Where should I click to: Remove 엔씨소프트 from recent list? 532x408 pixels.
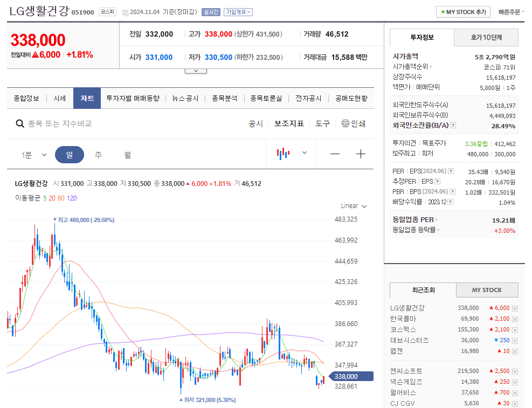pyautogui.click(x=515, y=372)
